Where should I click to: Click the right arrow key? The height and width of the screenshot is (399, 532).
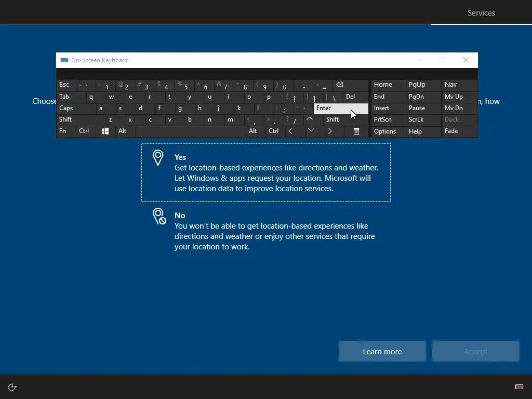(330, 131)
